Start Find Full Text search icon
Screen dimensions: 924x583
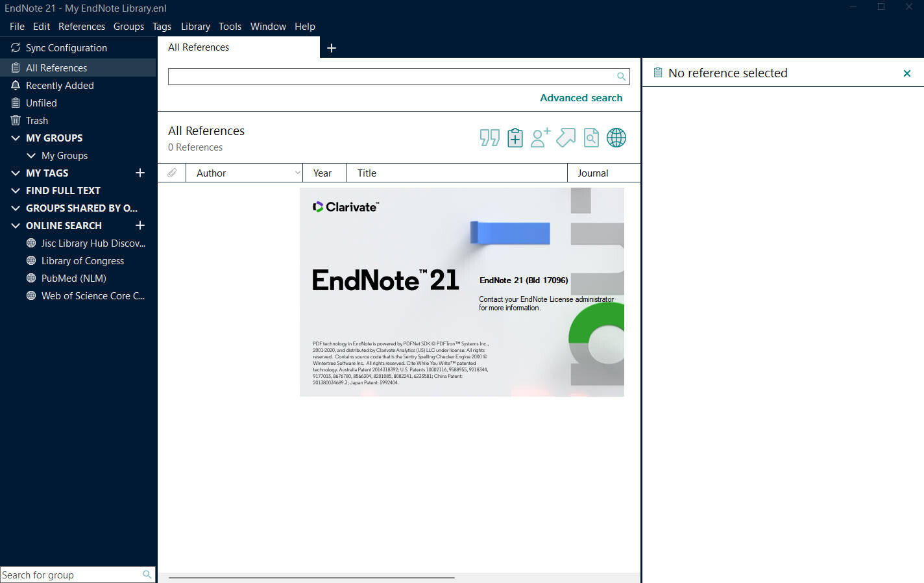click(590, 137)
